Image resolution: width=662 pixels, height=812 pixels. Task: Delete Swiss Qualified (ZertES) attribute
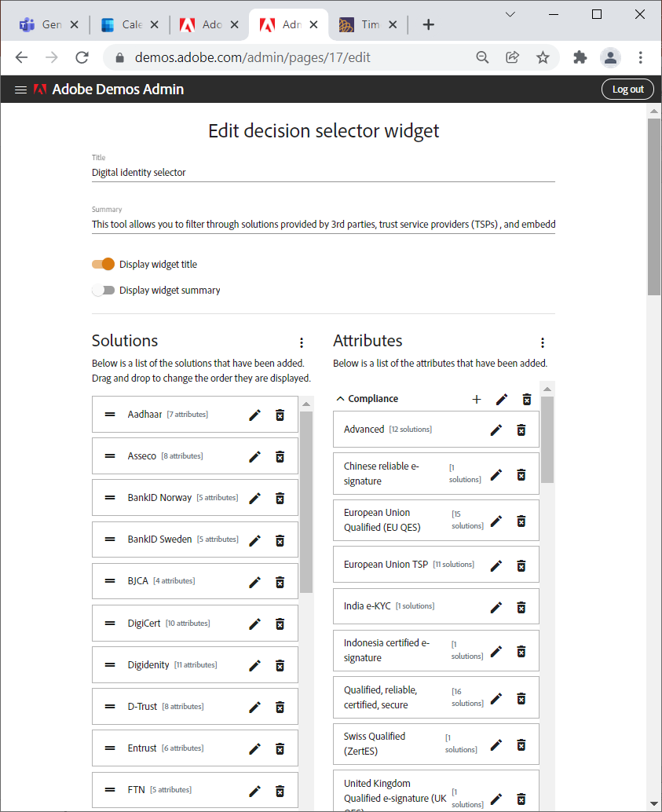click(x=521, y=744)
